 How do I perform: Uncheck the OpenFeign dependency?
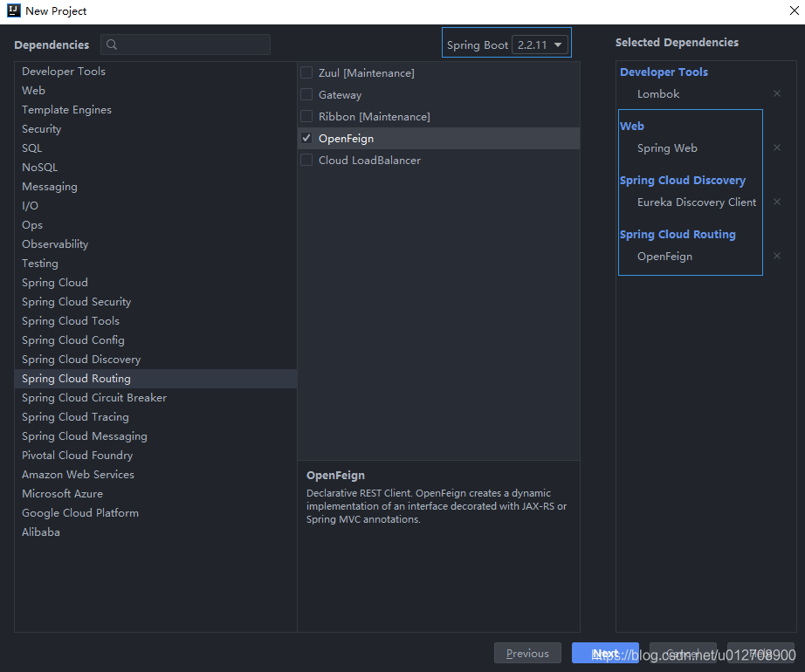306,138
